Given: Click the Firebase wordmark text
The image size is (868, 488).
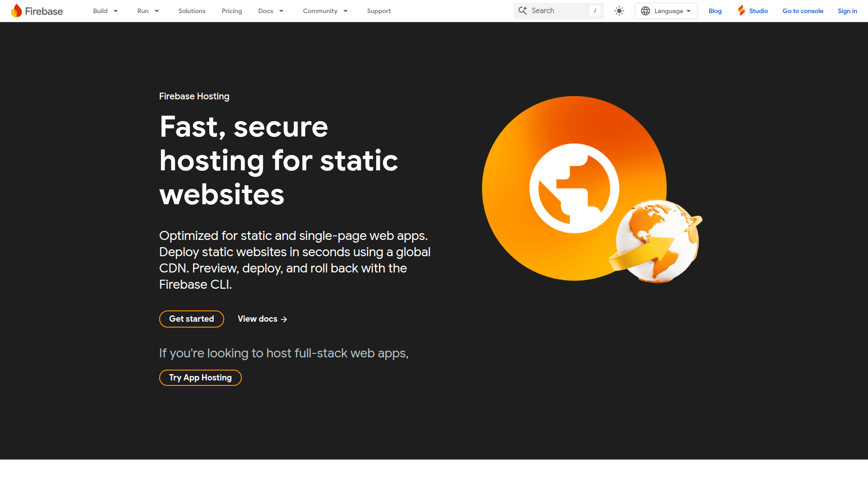Looking at the screenshot, I should pos(44,11).
